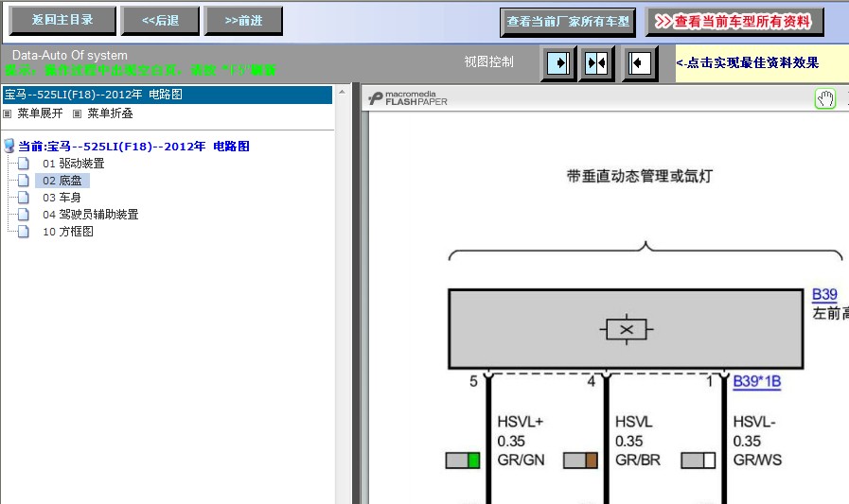Image resolution: width=849 pixels, height=504 pixels.
Task: Click the page icon next to 03 车身
Action: 24,197
